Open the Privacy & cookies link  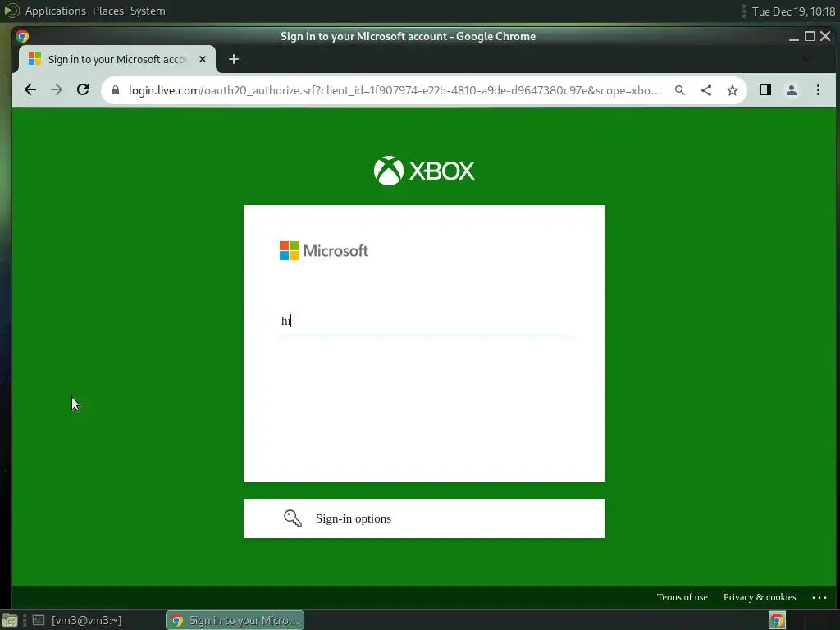(760, 597)
